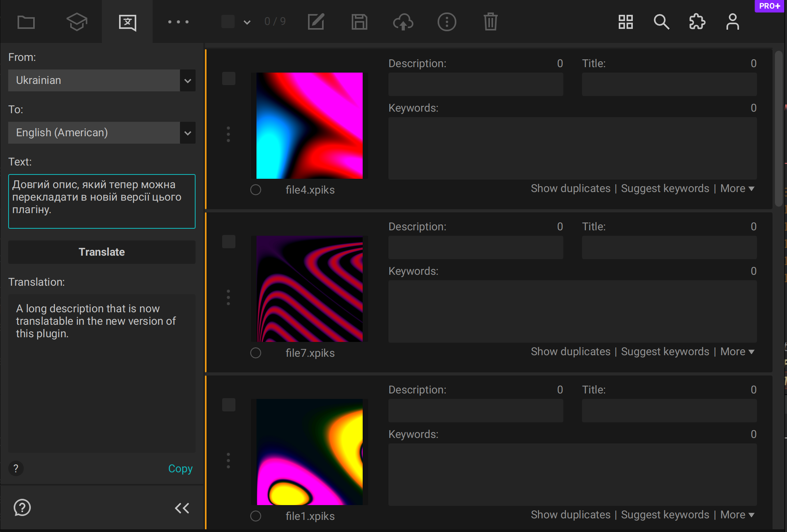This screenshot has width=787, height=532.
Task: Collapse the side panel with double chevron
Action: pos(182,508)
